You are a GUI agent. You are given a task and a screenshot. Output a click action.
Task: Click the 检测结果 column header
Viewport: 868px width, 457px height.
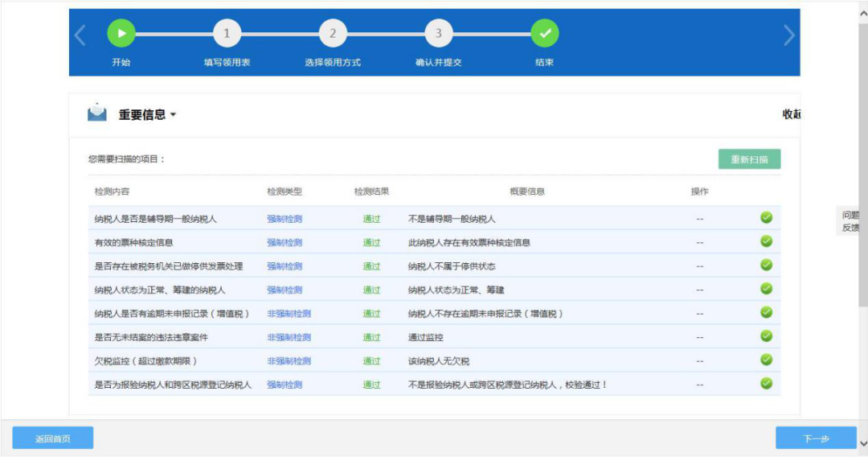371,191
